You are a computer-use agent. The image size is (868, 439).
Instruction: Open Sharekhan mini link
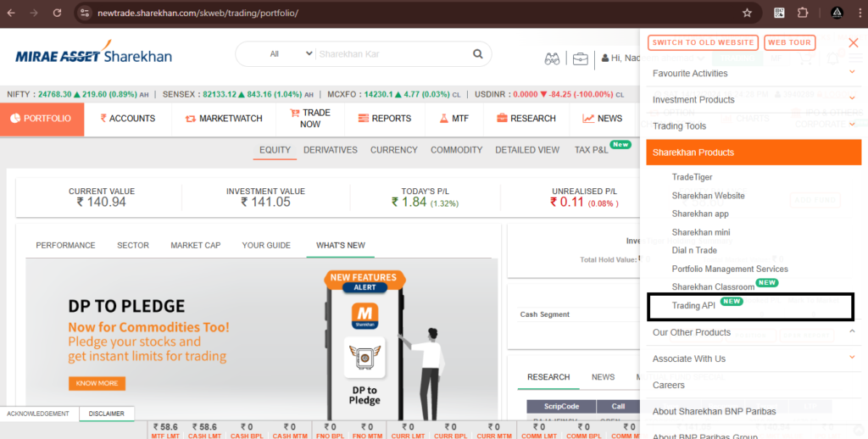tap(701, 232)
